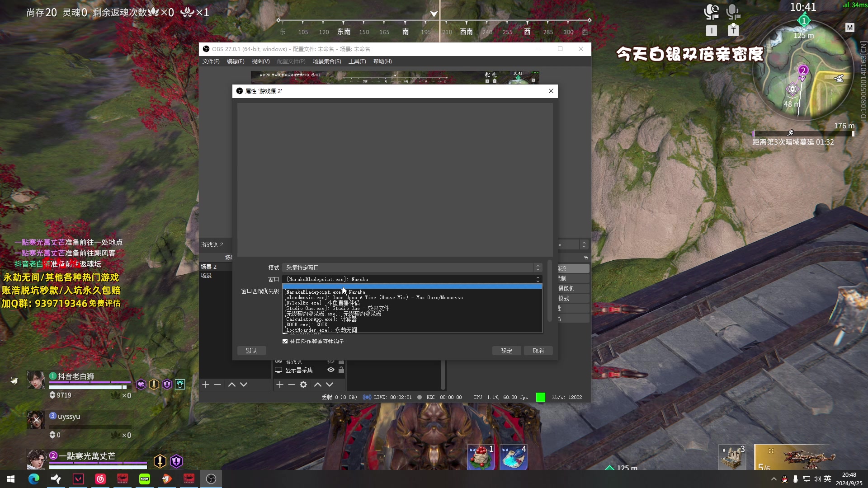Open source properties gear icon
Screen dimensions: 868x488
303,385
